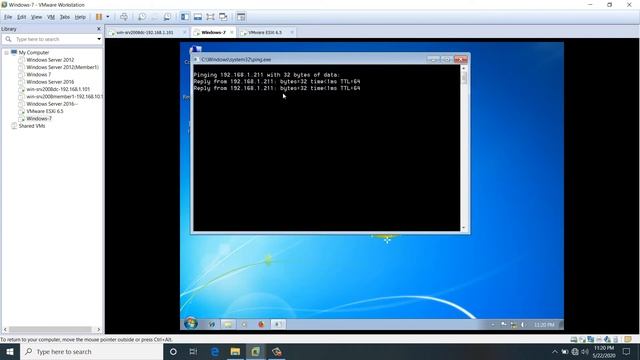Open the File menu
The image size is (640, 360).
[x=8, y=17]
